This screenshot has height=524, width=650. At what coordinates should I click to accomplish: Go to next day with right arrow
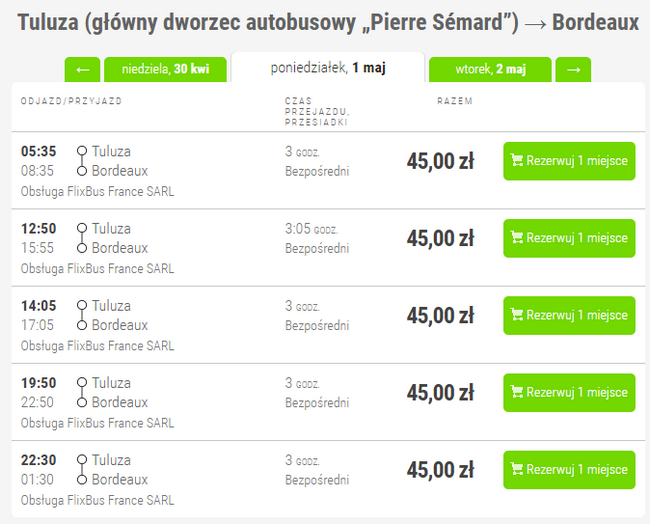(573, 69)
